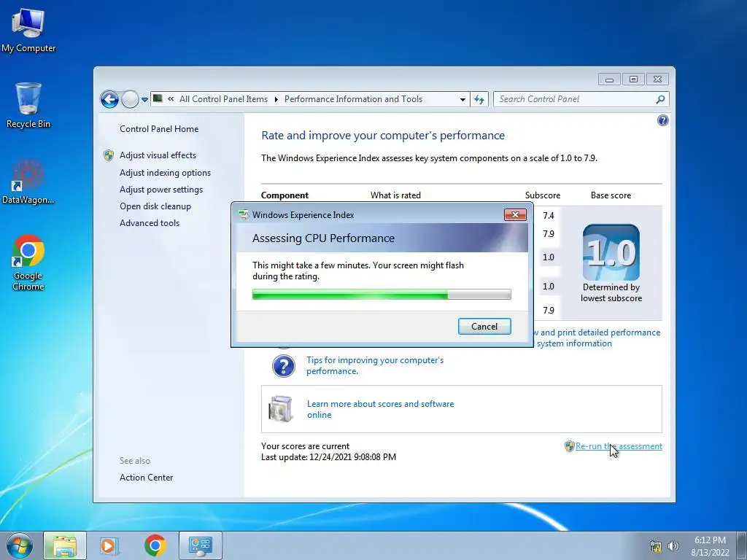Image resolution: width=747 pixels, height=560 pixels.
Task: Click the shield icon beside Re-run the assessment
Action: coord(569,446)
